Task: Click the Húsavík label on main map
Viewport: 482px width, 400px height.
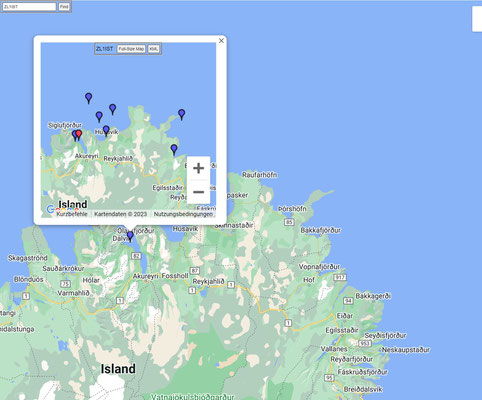Action: [185, 229]
